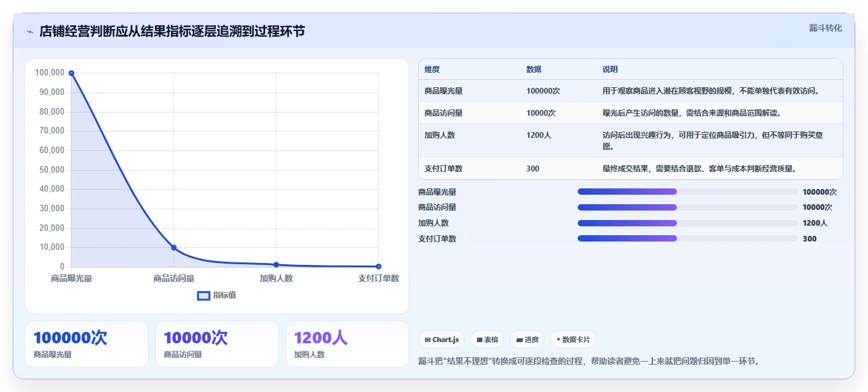The height and width of the screenshot is (392, 868).
Task: Click the 10,000 y-axis label
Action: (x=52, y=248)
